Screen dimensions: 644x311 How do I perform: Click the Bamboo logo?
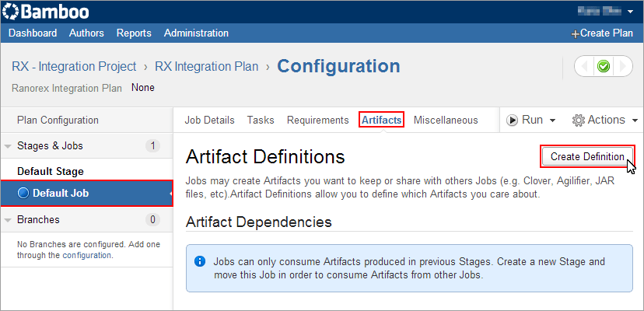coord(46,12)
